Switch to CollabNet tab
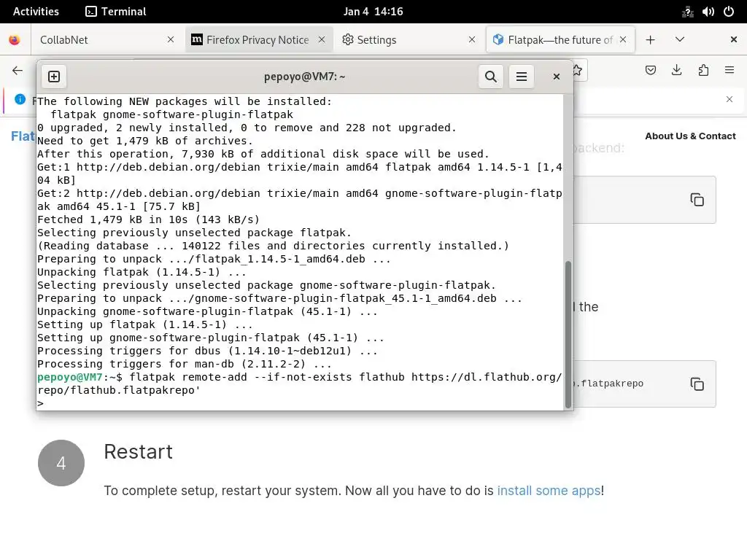This screenshot has width=747, height=560. [107, 39]
